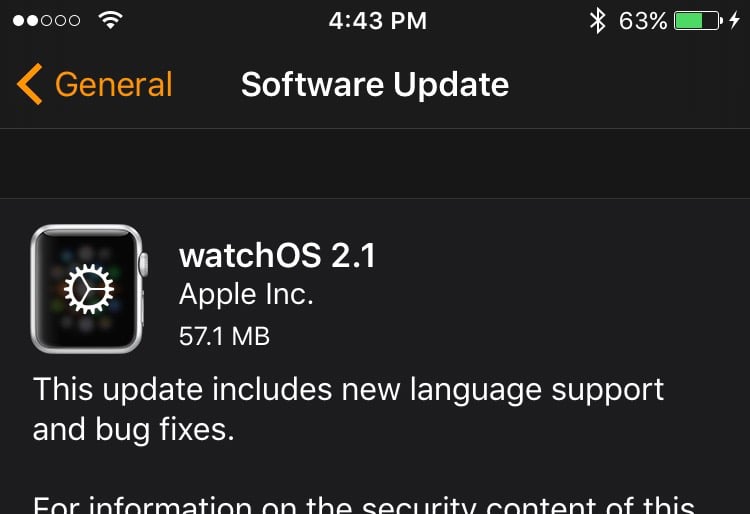Tap the green battery icon

coord(698,21)
